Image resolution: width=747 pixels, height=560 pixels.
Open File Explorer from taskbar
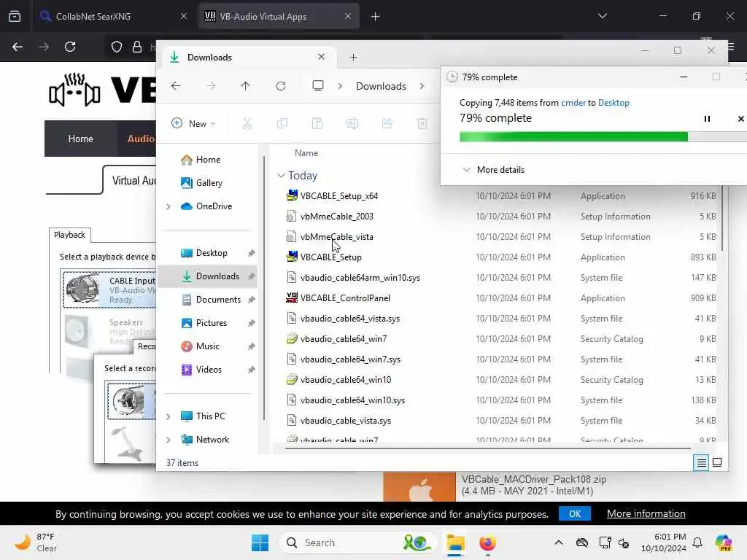(455, 542)
